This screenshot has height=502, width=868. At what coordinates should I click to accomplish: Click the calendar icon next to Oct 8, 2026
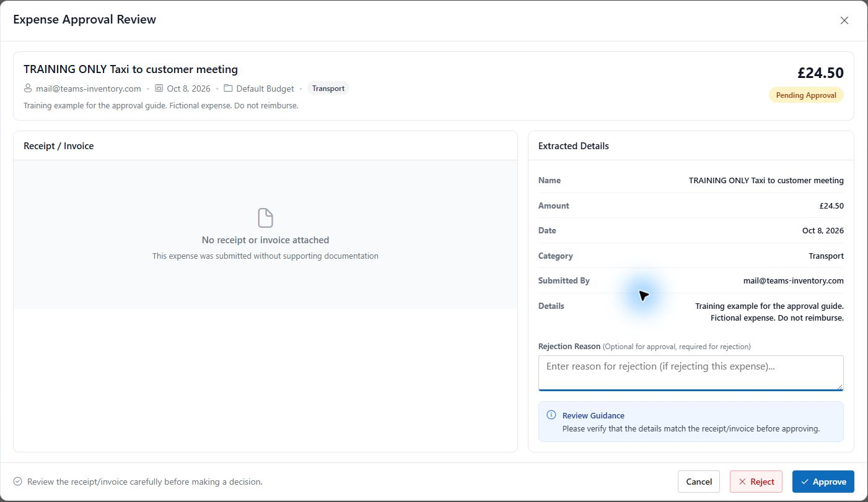click(x=159, y=89)
